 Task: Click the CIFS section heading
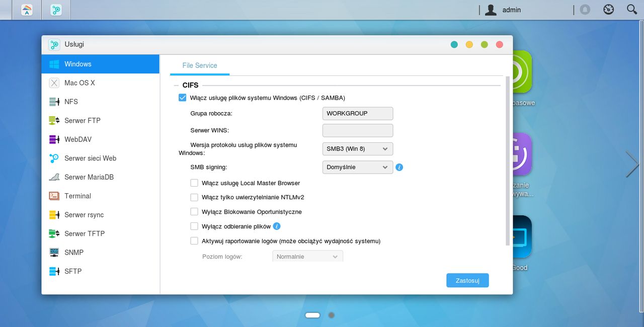(x=191, y=85)
